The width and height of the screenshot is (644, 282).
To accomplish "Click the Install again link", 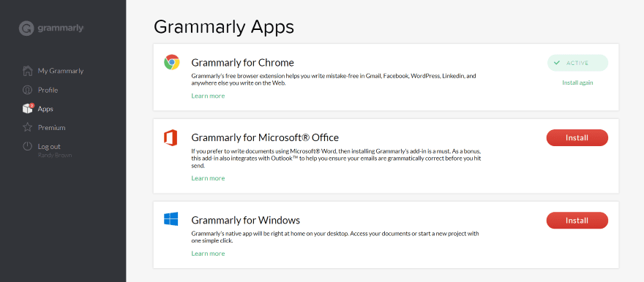I will pyautogui.click(x=577, y=83).
